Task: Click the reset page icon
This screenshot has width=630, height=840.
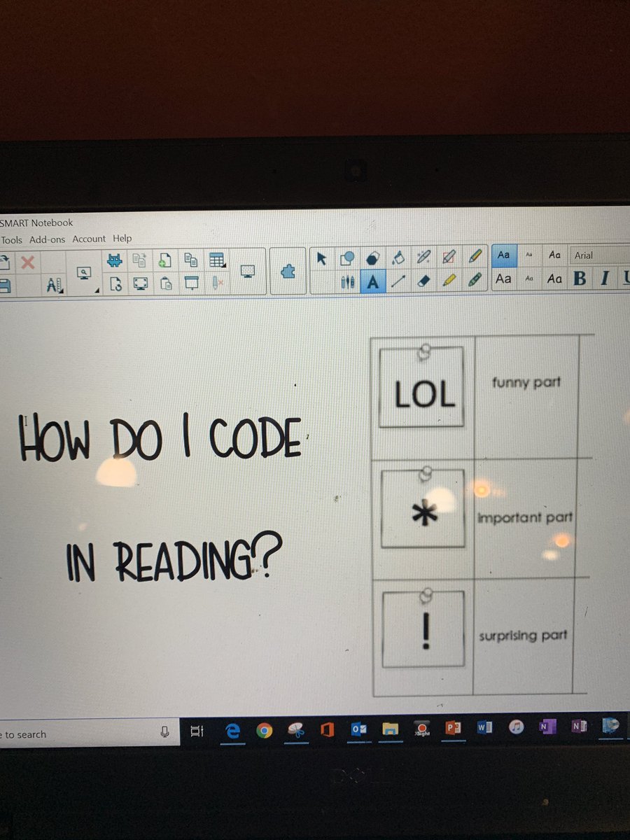Action: coord(117,283)
